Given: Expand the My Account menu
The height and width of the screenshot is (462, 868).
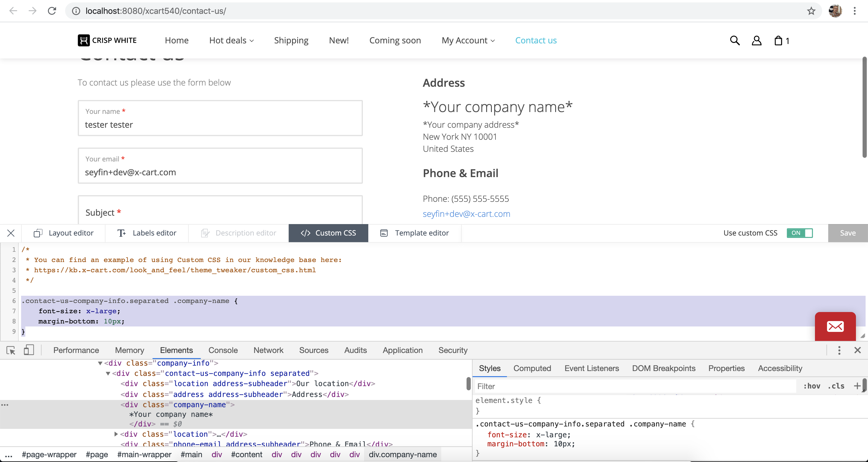Looking at the screenshot, I should coord(468,40).
